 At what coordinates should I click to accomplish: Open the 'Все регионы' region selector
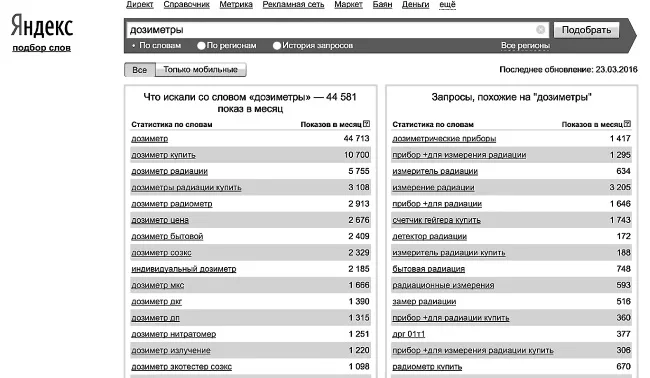(x=525, y=46)
